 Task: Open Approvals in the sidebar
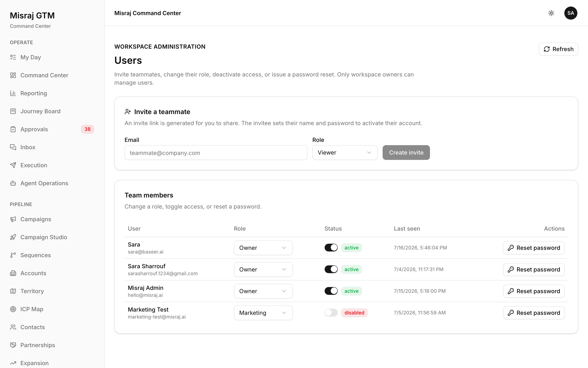52,129
